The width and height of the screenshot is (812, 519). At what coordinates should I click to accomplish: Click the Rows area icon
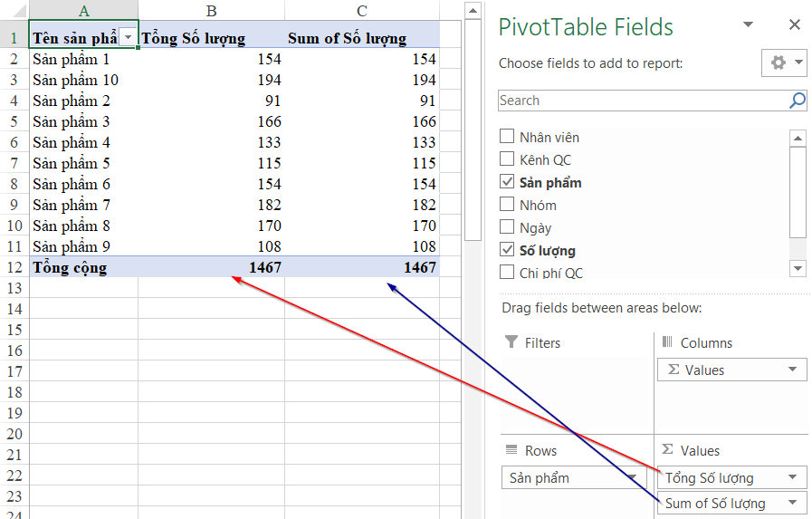point(511,450)
